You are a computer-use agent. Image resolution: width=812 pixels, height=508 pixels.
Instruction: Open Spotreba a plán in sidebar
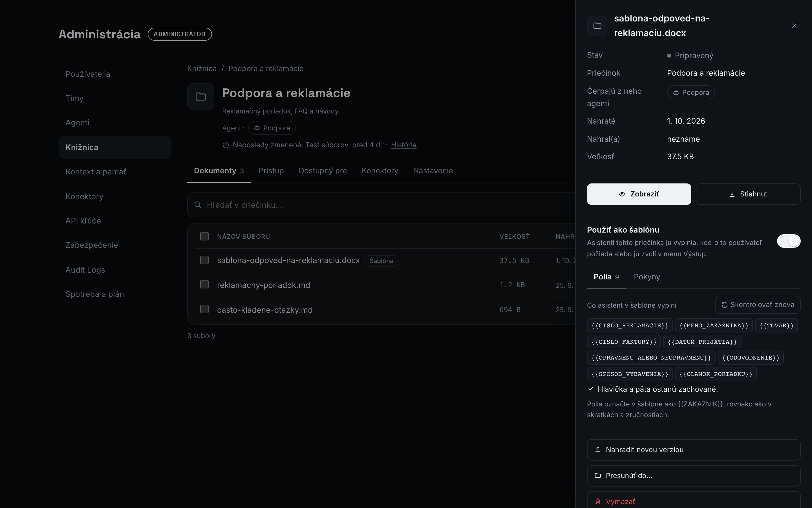point(115,294)
